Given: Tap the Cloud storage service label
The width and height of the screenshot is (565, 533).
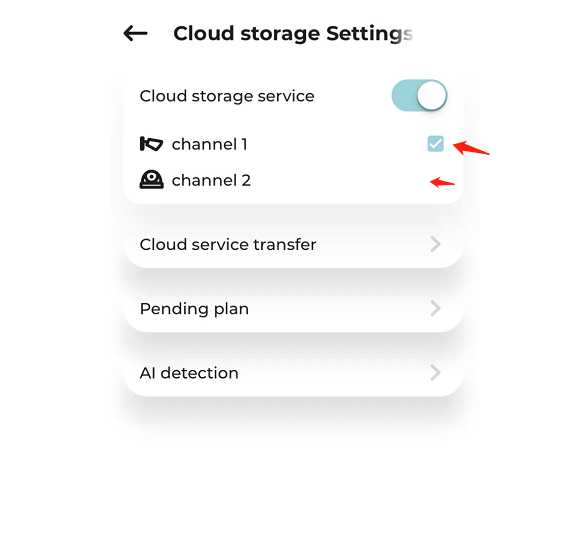Looking at the screenshot, I should point(227,96).
